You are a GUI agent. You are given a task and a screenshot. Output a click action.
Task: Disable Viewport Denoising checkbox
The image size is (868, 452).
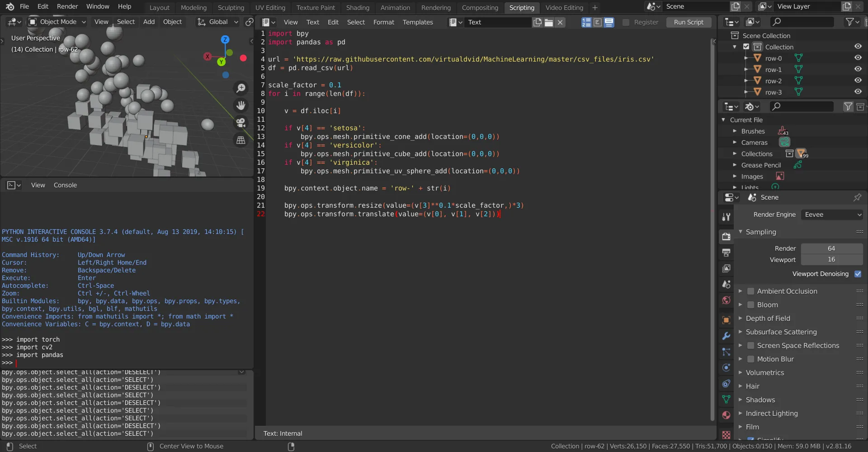point(858,274)
